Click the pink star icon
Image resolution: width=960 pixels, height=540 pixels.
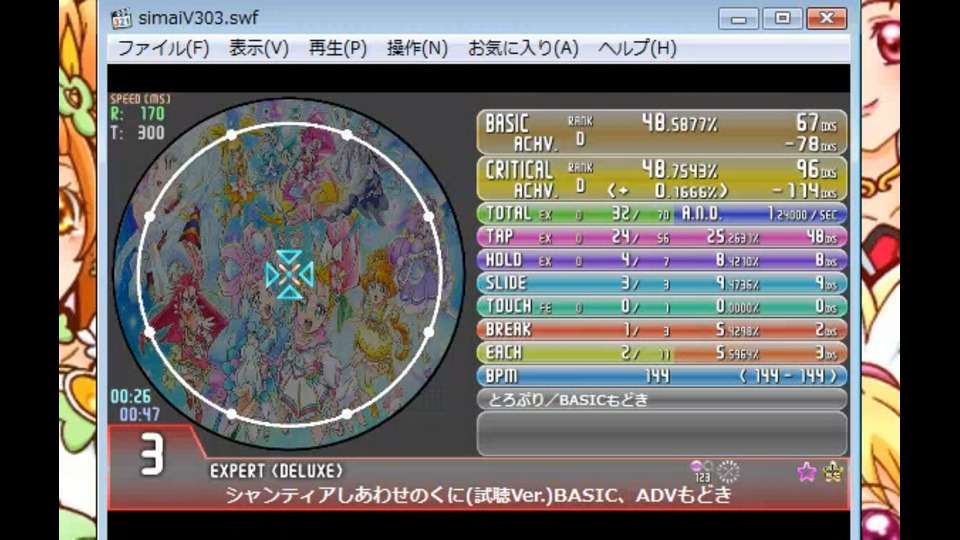tap(806, 471)
